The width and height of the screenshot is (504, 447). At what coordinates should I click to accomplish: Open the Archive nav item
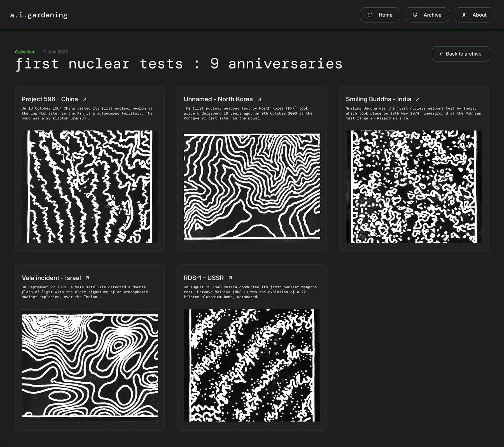coord(427,15)
